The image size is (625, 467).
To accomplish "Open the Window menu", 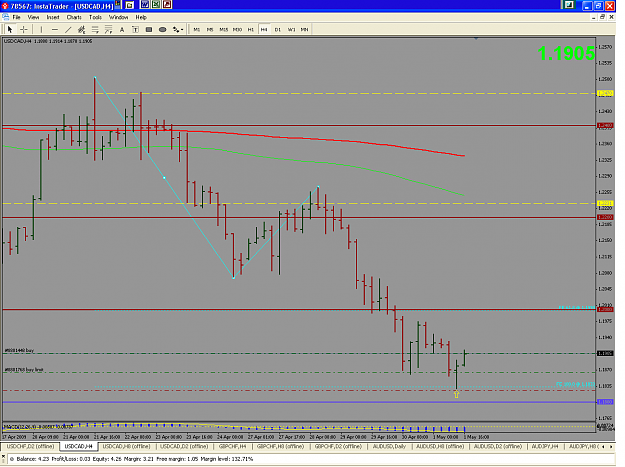I will pyautogui.click(x=118, y=17).
